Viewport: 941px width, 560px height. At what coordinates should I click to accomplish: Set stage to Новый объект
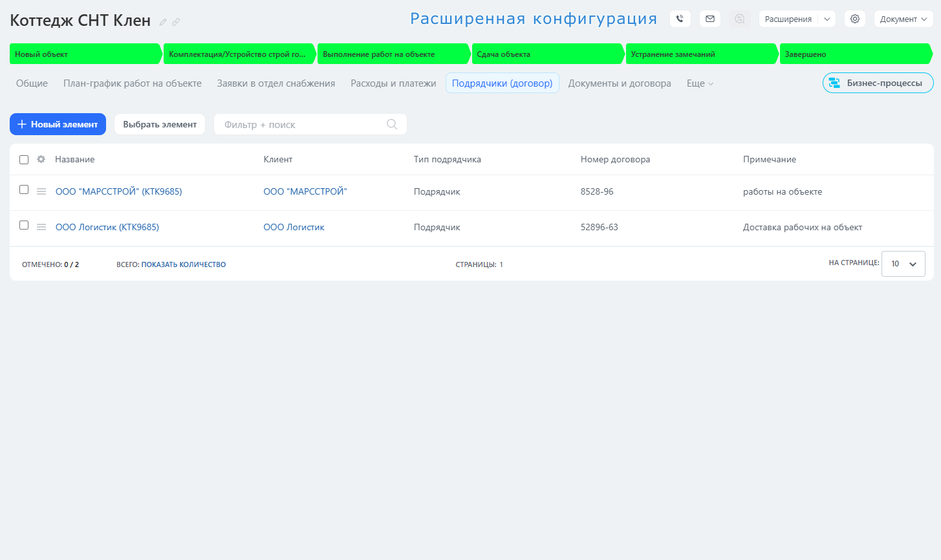85,54
